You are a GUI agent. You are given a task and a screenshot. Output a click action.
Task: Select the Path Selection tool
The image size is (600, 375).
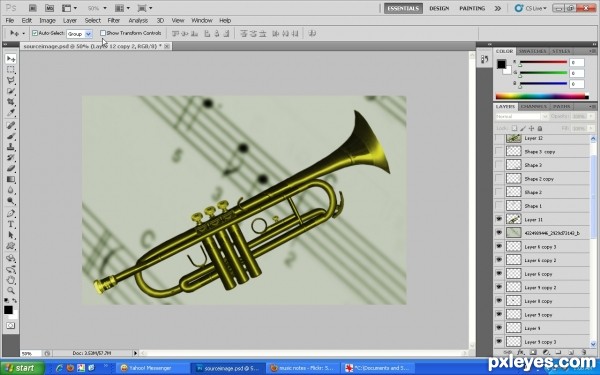click(11, 235)
